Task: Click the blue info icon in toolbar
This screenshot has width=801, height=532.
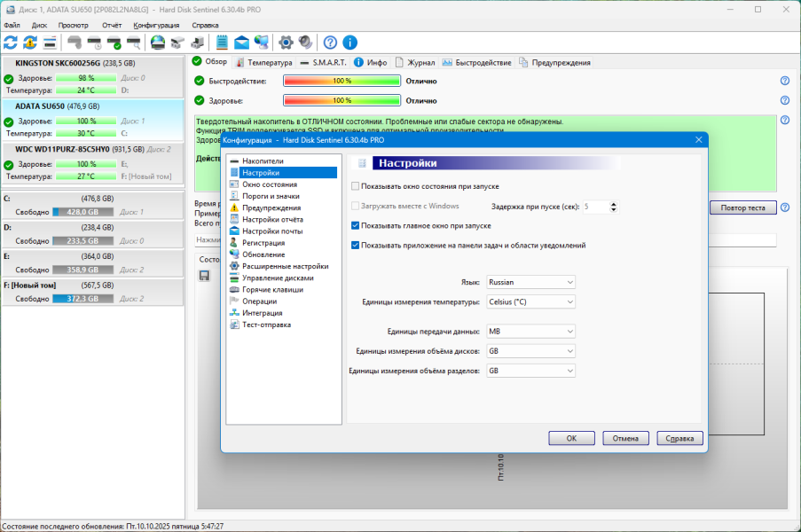Action: pos(350,42)
